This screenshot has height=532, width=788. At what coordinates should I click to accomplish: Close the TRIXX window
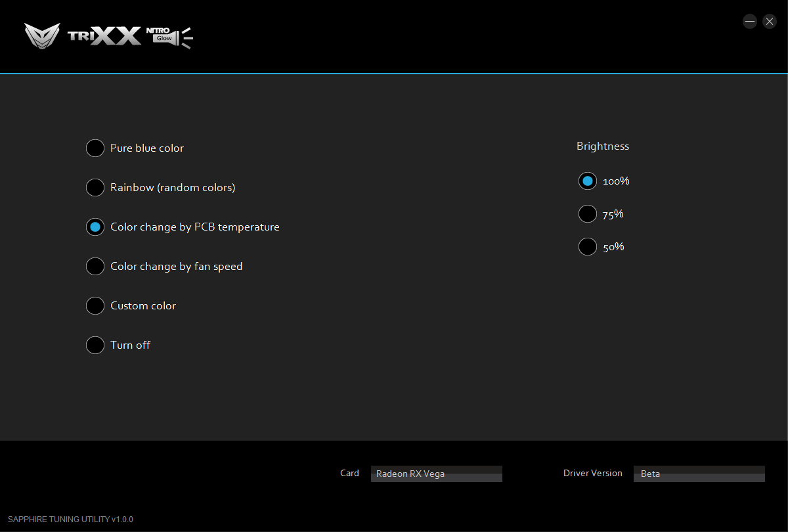coord(770,21)
